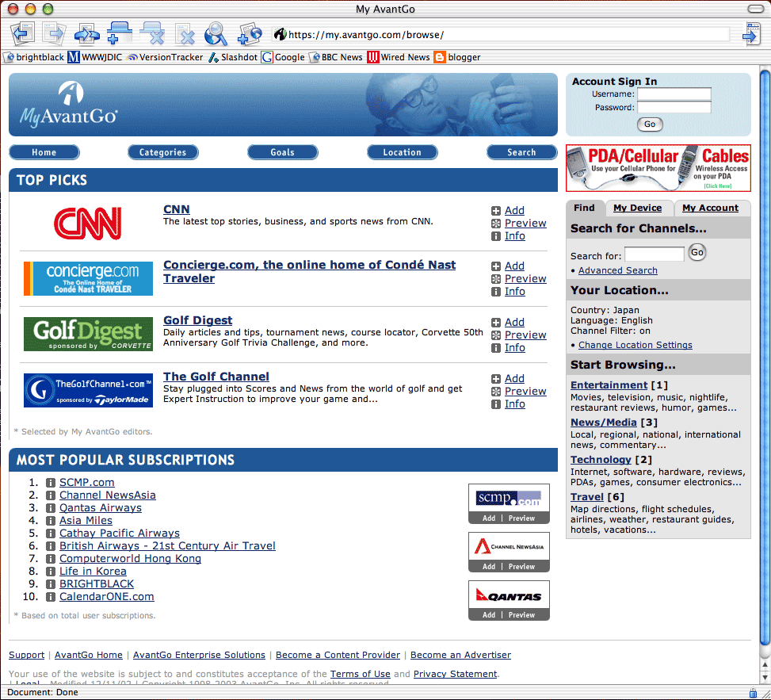Click the Info icon in the Golf Channel row
The image size is (771, 700).
point(496,404)
